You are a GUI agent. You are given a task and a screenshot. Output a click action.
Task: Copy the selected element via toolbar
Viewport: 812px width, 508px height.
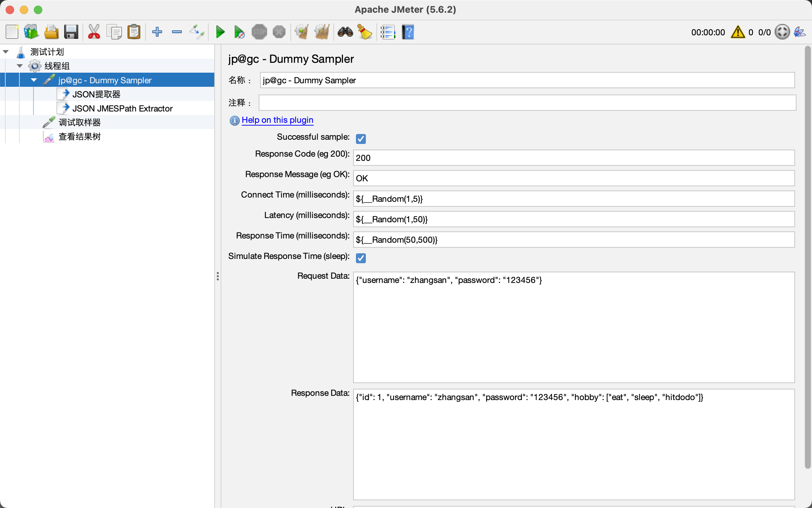click(114, 32)
